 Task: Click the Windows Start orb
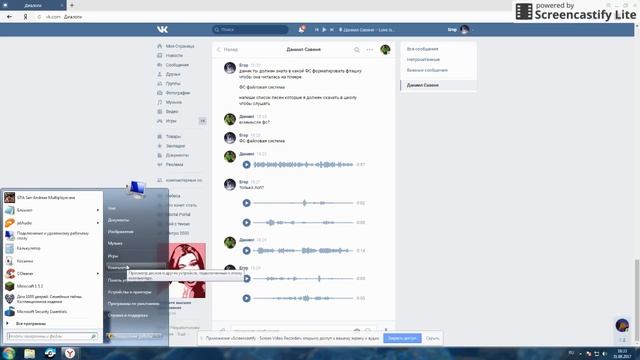[x=9, y=353]
